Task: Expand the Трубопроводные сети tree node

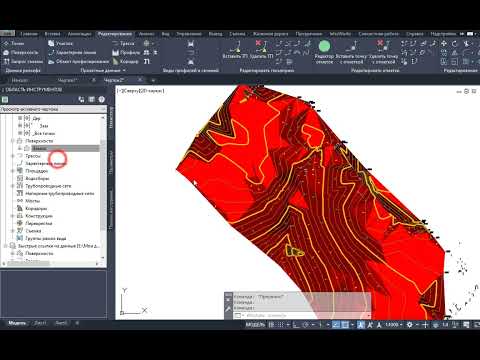Action: pyautogui.click(x=13, y=186)
